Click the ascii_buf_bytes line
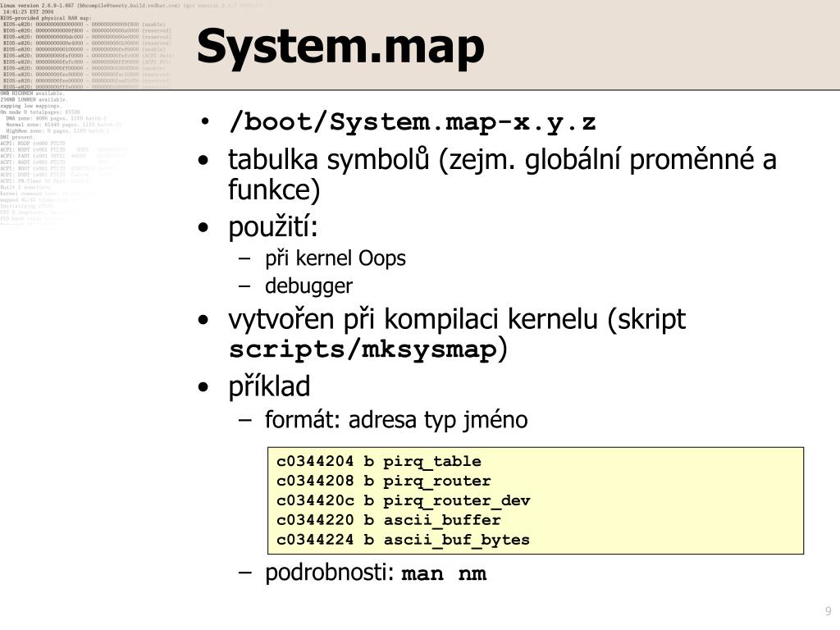The height and width of the screenshot is (630, 840). [403, 540]
